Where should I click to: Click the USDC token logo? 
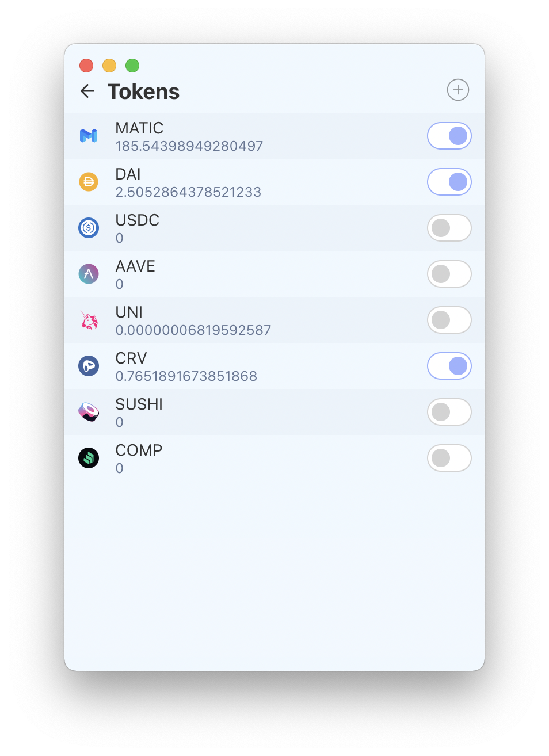tap(89, 228)
